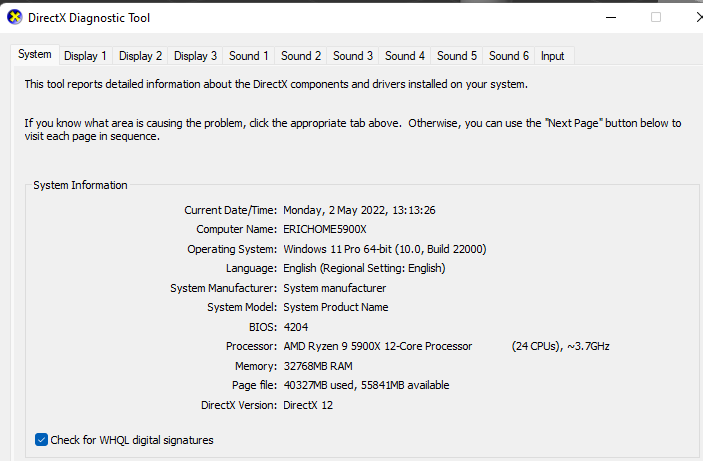Maximize the DirectX Diagnostic Tool window
This screenshot has height=461, width=703.
(656, 17)
